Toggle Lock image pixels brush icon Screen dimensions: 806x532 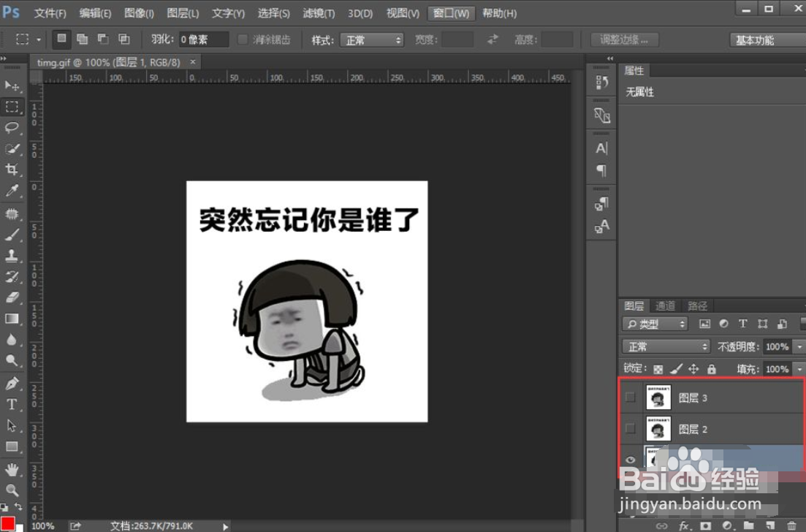coord(676,368)
